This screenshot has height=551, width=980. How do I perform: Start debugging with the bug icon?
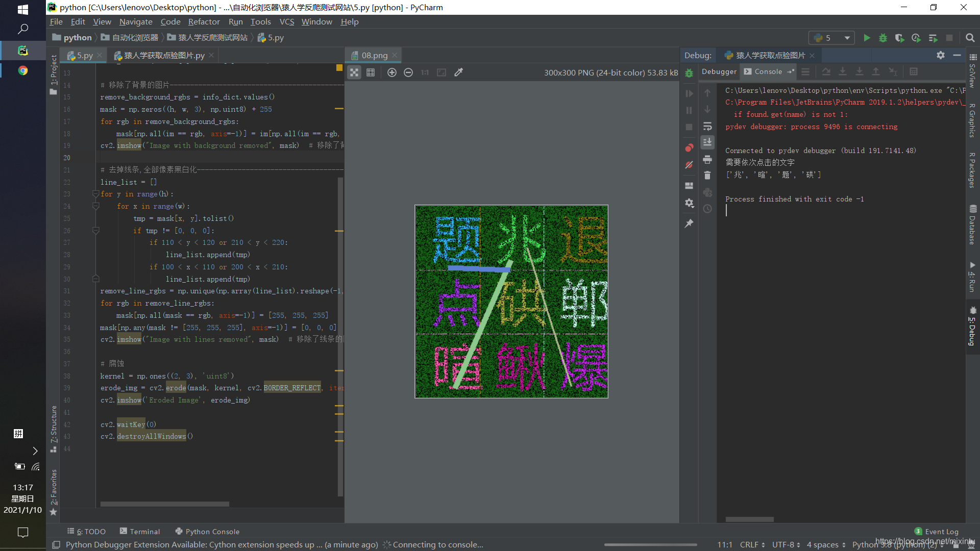(883, 38)
